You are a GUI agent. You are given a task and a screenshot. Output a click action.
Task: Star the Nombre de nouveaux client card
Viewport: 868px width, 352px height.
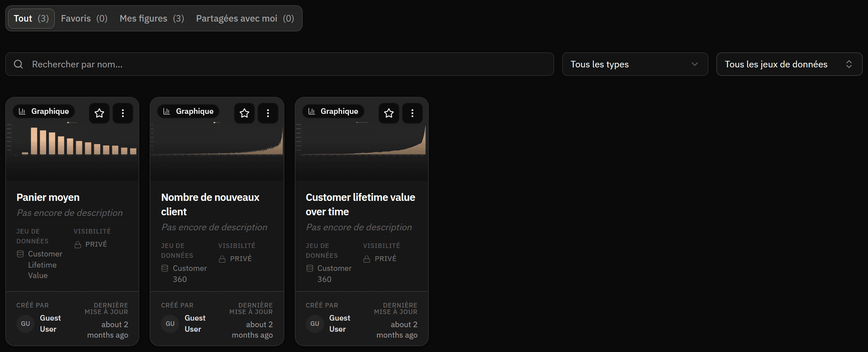[244, 113]
